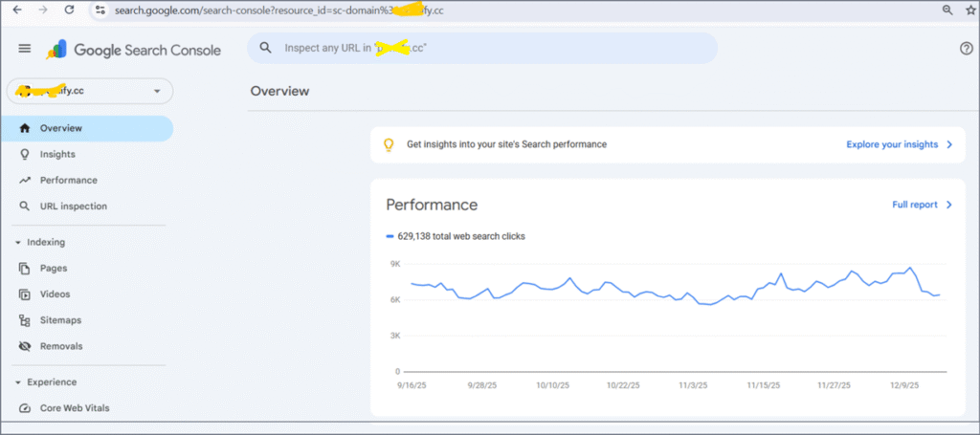Screen dimensions: 980x435
Task: Toggle the total web search clicks legend
Action: pyautogui.click(x=456, y=235)
